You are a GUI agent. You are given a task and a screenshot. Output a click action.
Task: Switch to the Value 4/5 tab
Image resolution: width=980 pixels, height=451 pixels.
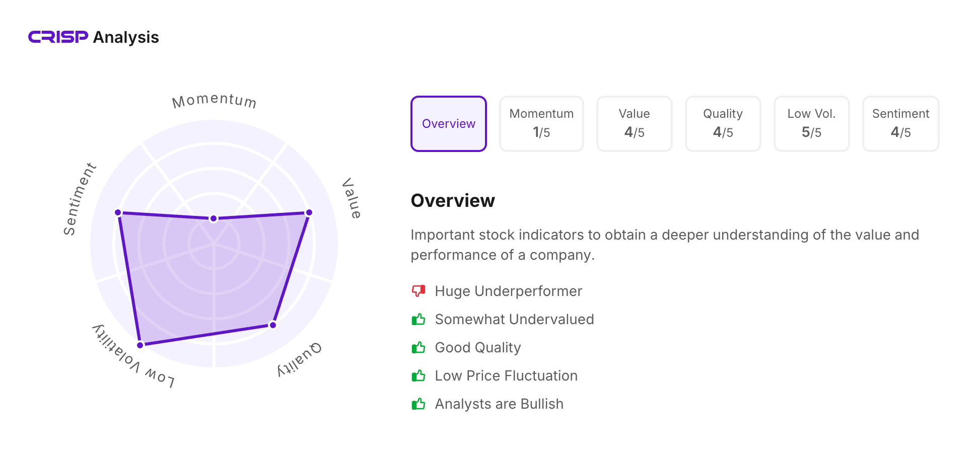tap(634, 124)
